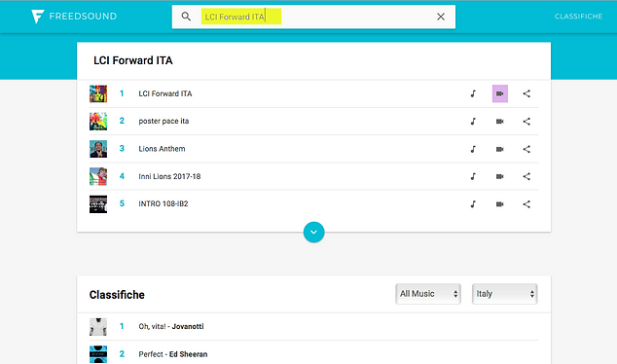
Task: Click the video icon for INTRO 108-IB2
Action: tap(500, 203)
